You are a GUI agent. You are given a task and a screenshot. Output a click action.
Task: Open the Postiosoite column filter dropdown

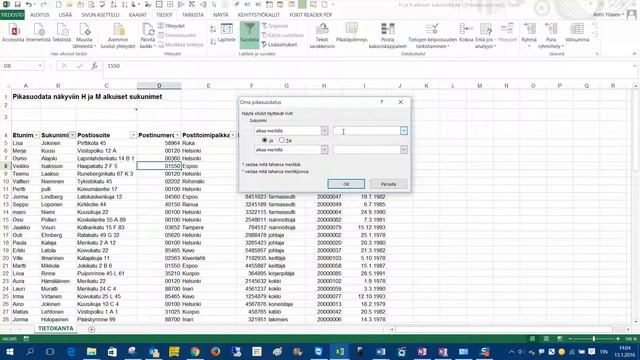[133, 135]
